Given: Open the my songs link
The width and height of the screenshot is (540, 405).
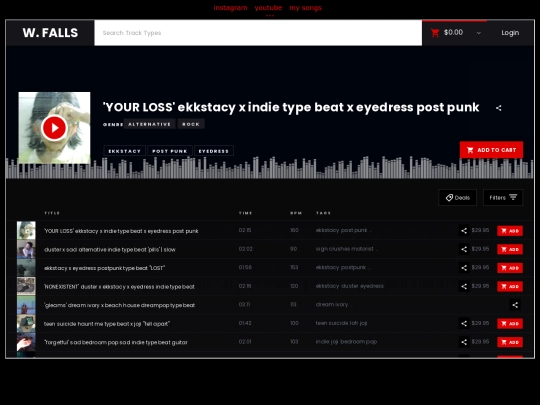Looking at the screenshot, I should [305, 8].
